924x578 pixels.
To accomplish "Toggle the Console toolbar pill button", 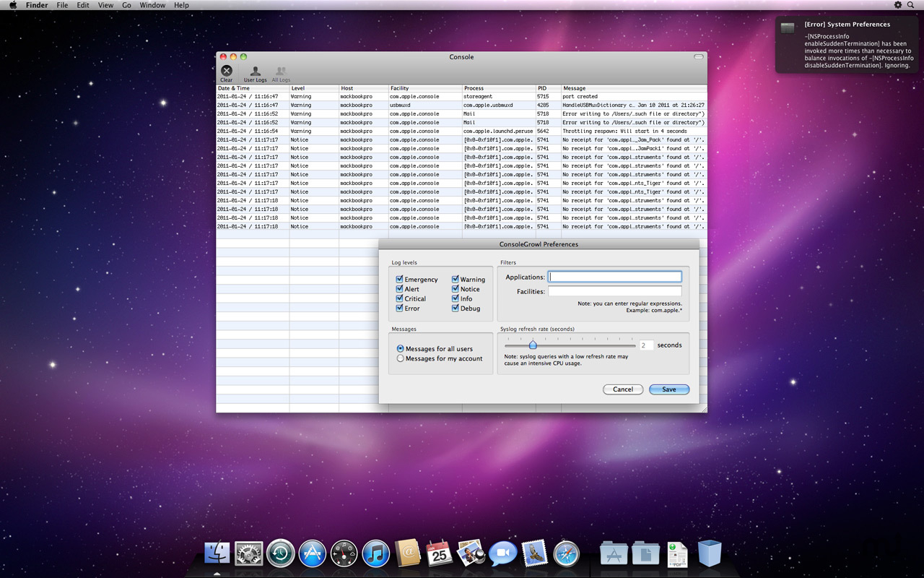I will click(x=698, y=56).
